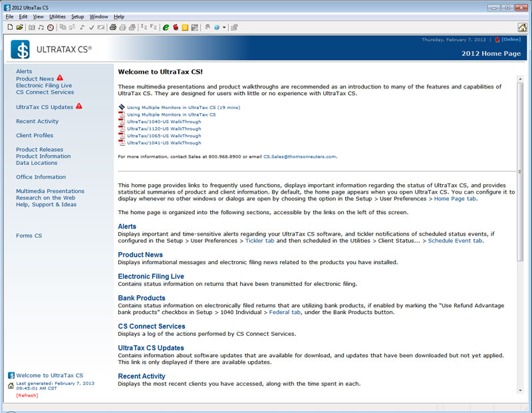Click the red ladybug toolbar icon

(176, 27)
